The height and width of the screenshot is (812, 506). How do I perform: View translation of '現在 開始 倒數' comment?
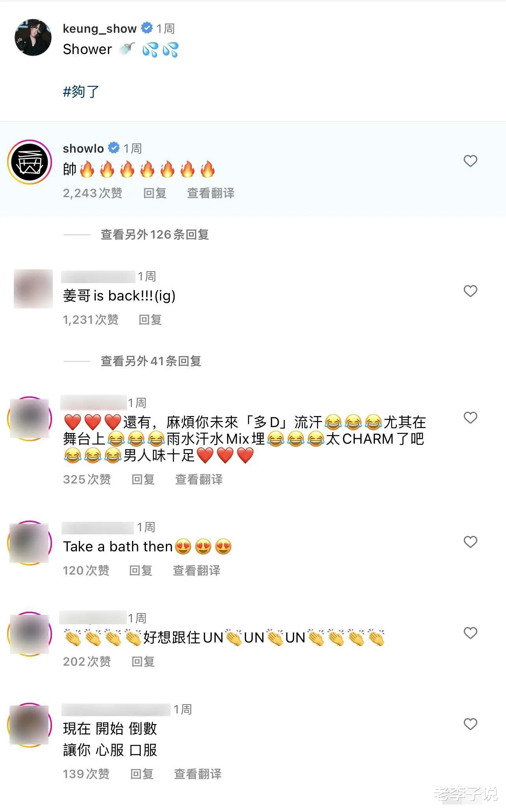pyautogui.click(x=198, y=774)
